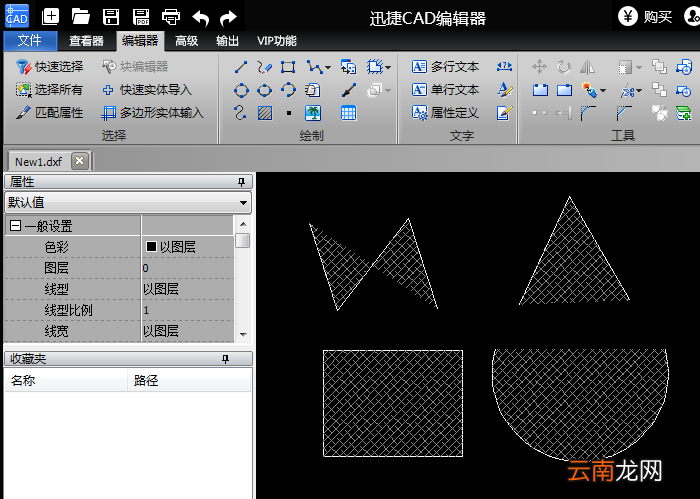Screen dimensions: 700x499
Task: Click the rectangle draw tool
Action: coord(288,67)
